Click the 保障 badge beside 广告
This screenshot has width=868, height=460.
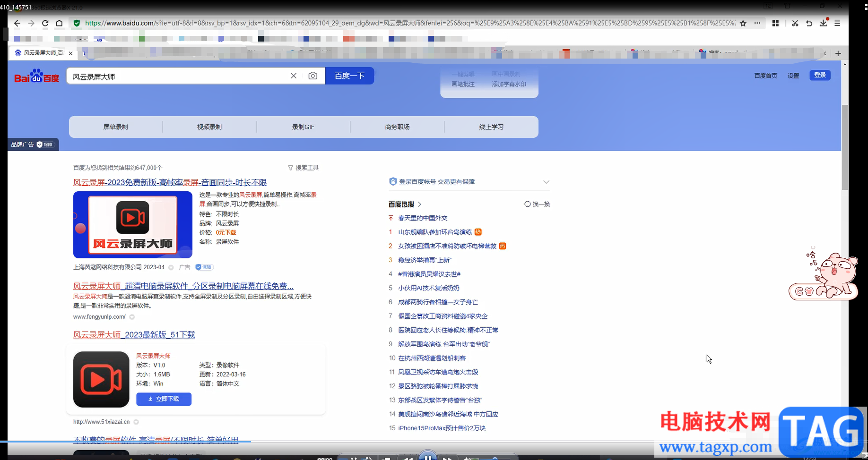pos(204,267)
